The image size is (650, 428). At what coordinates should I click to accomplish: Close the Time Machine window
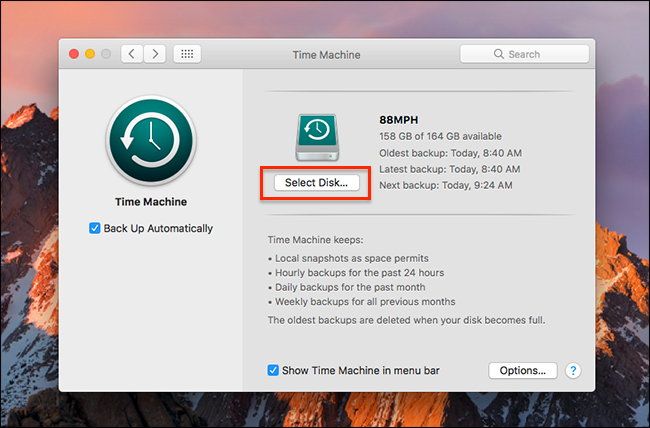point(74,54)
